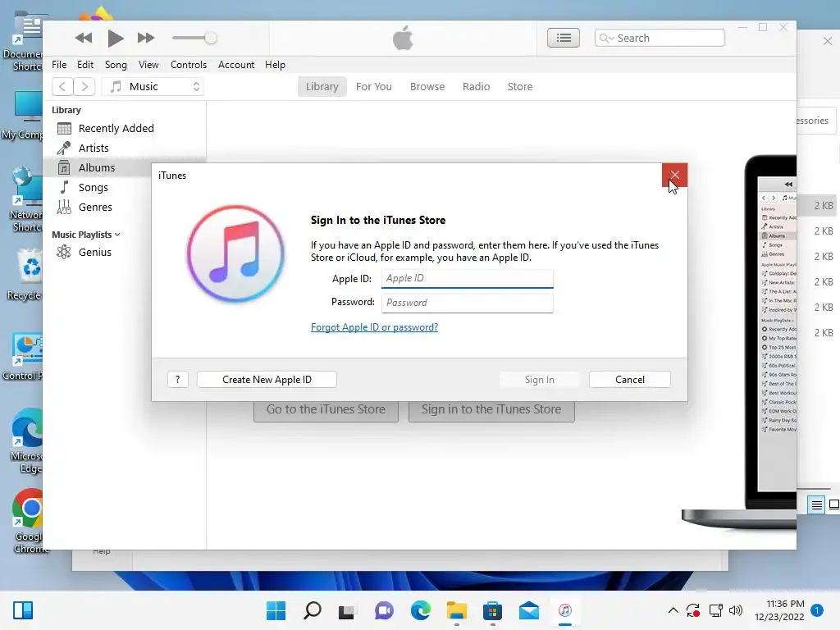
Task: Expand the Music media type dropdown
Action: (x=153, y=86)
